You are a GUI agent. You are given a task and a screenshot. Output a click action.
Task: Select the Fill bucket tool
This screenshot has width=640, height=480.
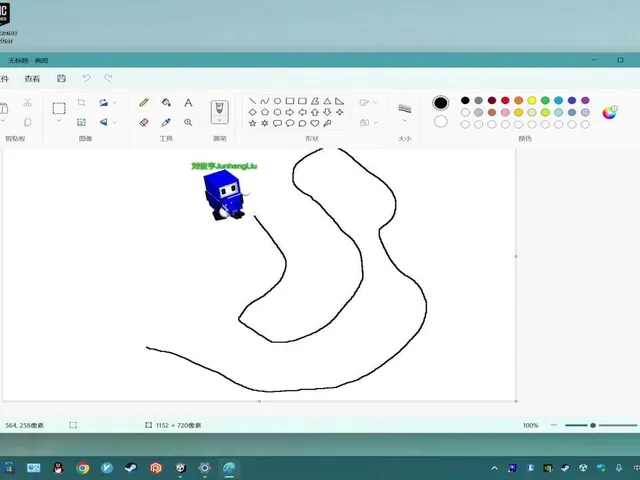tap(166, 102)
